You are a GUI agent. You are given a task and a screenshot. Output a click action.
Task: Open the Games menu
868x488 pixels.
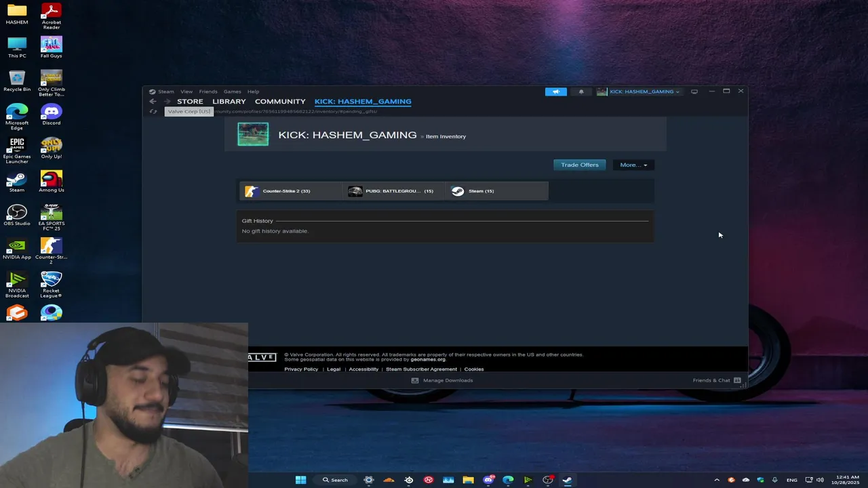tap(233, 91)
